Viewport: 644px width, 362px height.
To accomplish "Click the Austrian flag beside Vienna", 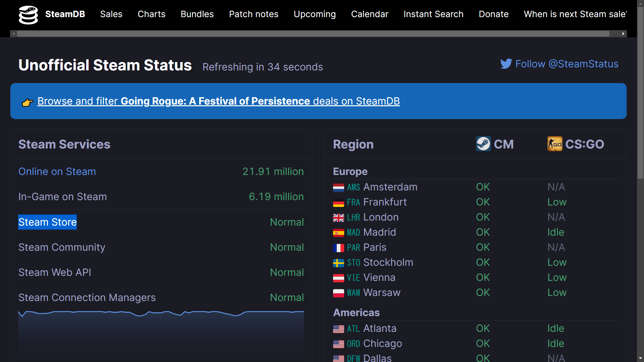I will coord(338,278).
